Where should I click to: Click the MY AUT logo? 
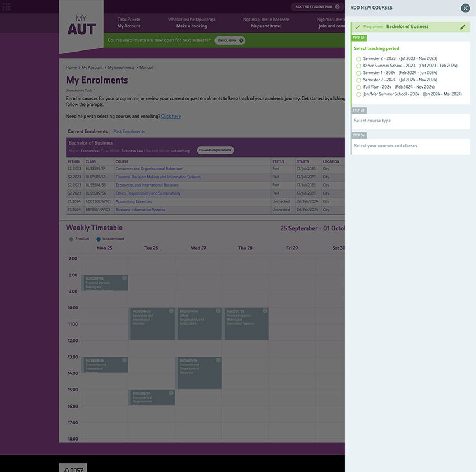pos(81,26)
